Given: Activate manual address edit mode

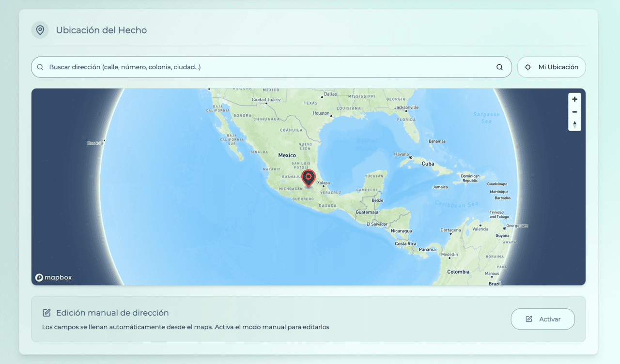Looking at the screenshot, I should tap(542, 319).
